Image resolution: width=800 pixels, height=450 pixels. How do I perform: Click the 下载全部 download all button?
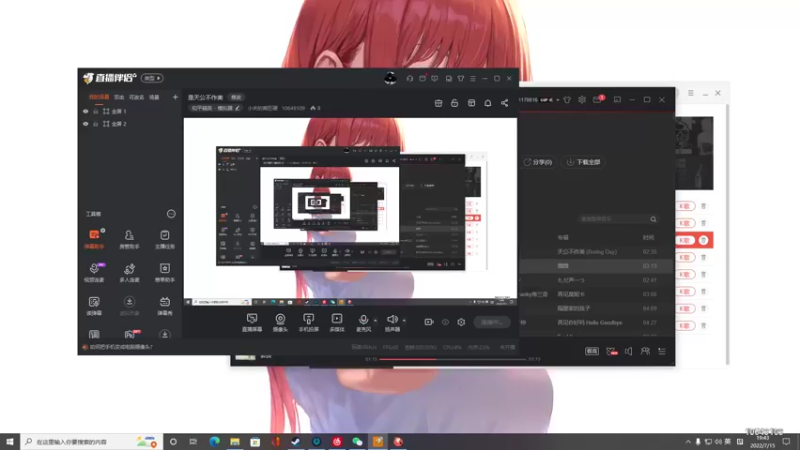coord(583,162)
